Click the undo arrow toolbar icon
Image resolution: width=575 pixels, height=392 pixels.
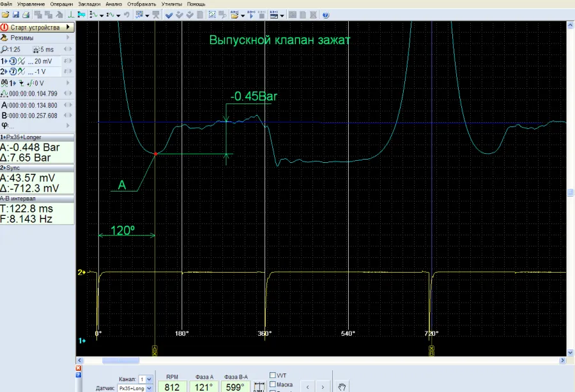pos(127,15)
